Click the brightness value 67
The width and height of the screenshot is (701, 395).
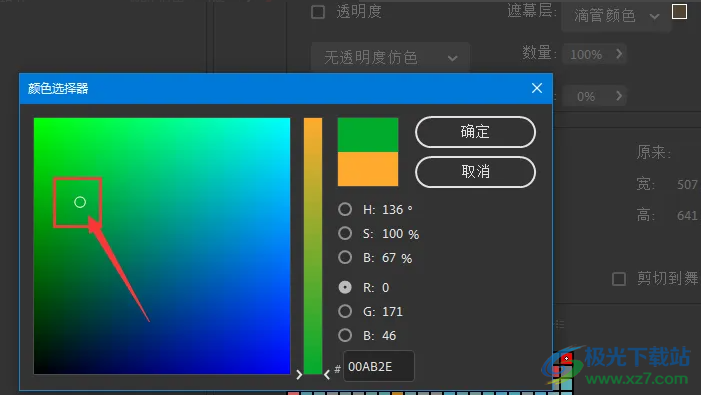[x=389, y=258]
